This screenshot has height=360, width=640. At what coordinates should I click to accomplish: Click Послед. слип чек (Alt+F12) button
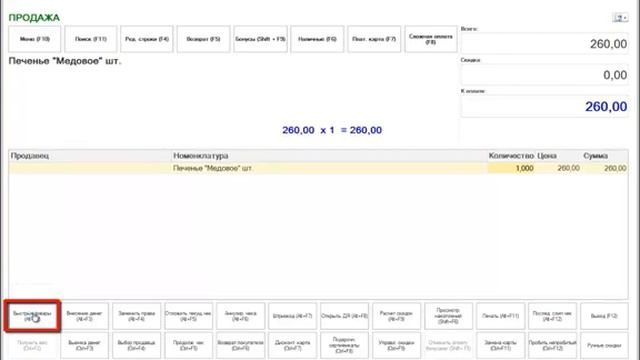552,316
